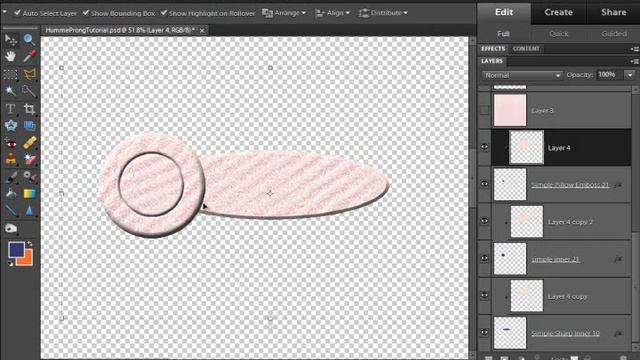
Task: Select the Rectangular Marquee tool
Action: pos(11,74)
